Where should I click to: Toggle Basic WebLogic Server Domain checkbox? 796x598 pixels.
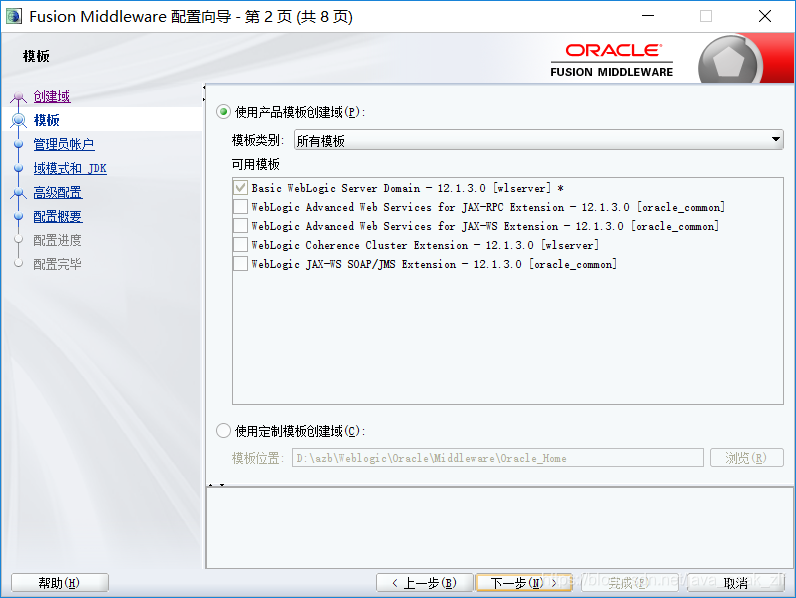(x=241, y=188)
